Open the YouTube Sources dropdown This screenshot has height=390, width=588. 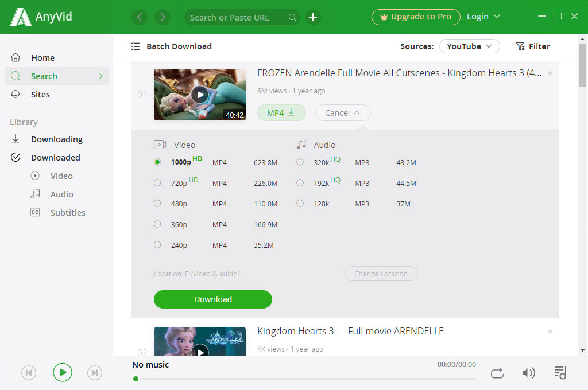pyautogui.click(x=469, y=46)
